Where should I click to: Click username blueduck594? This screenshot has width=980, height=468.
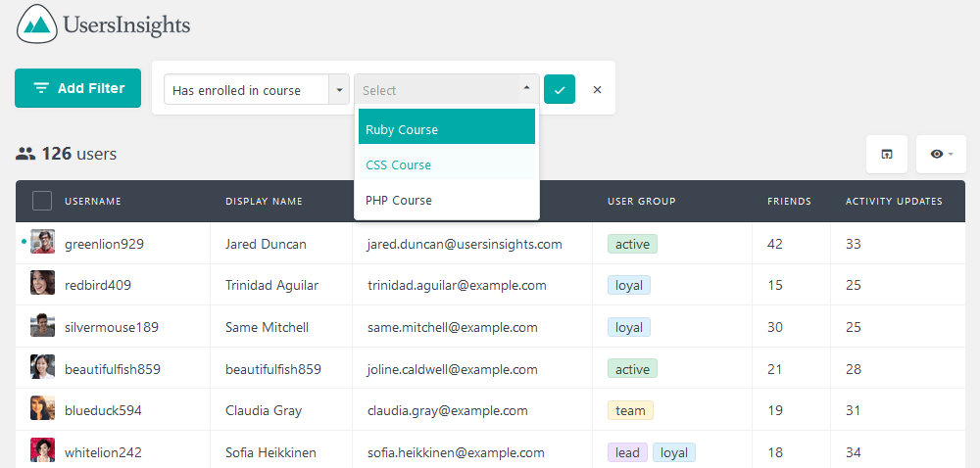coord(103,410)
